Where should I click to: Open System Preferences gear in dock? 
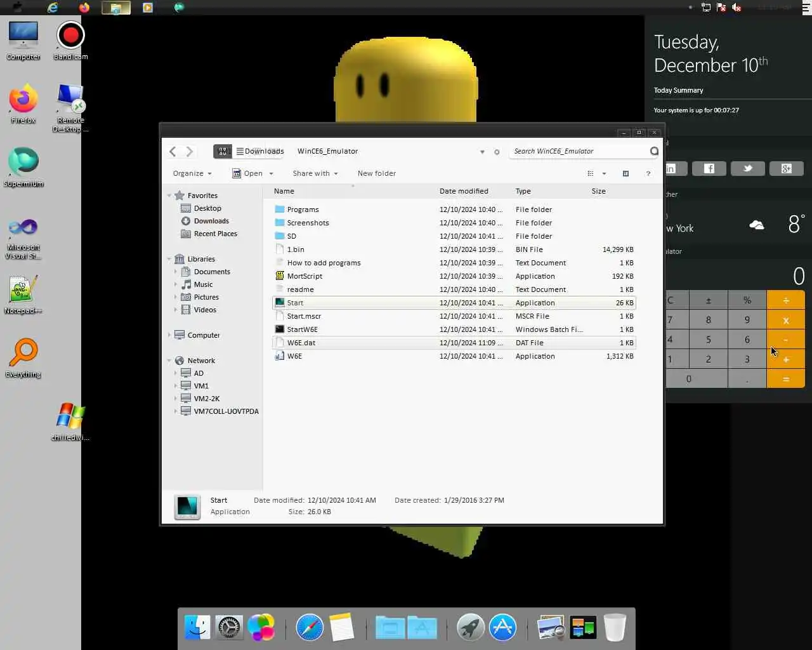point(228,628)
